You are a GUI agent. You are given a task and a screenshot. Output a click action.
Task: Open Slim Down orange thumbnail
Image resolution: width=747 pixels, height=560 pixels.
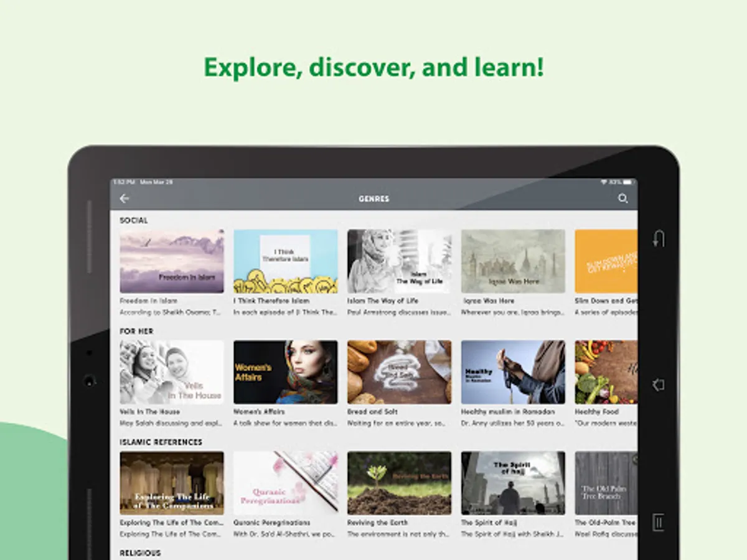point(606,261)
